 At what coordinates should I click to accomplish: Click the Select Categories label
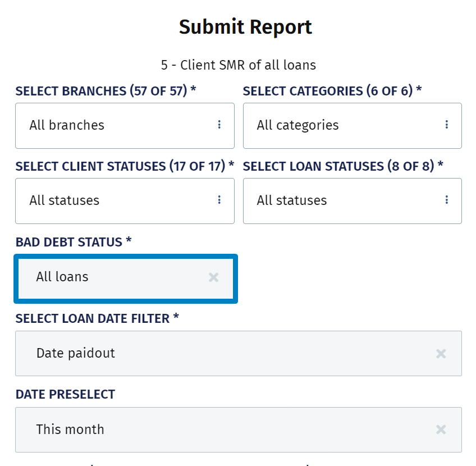point(332,91)
